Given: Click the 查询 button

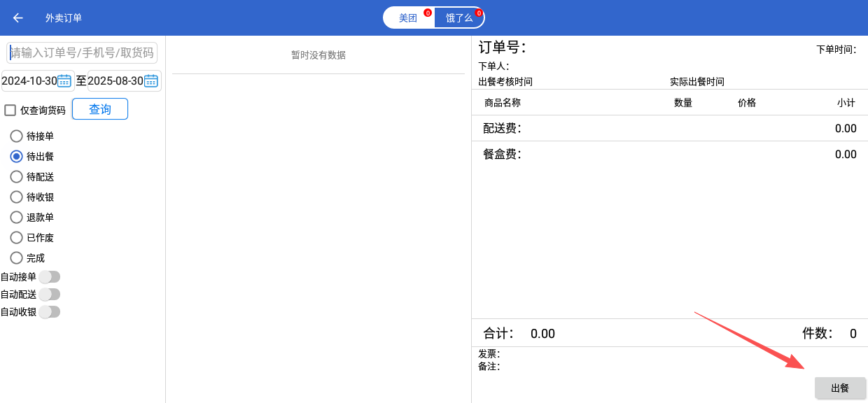Looking at the screenshot, I should (x=100, y=109).
